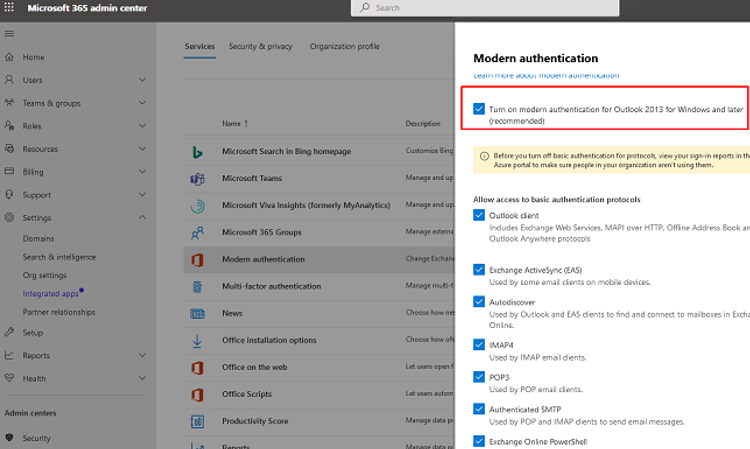Viewport: 750px width, 449px height.
Task: Open Office installation options service
Action: 269,340
